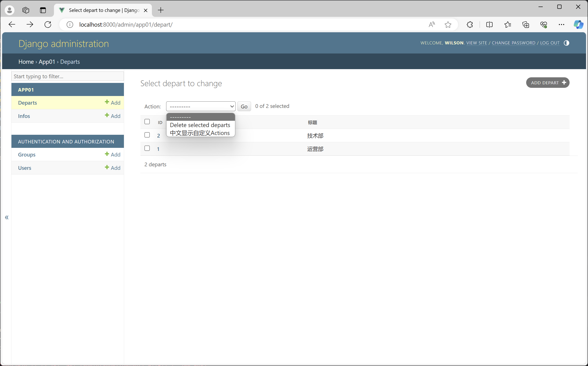Click the read aloud icon
The height and width of the screenshot is (366, 588).
click(x=432, y=25)
